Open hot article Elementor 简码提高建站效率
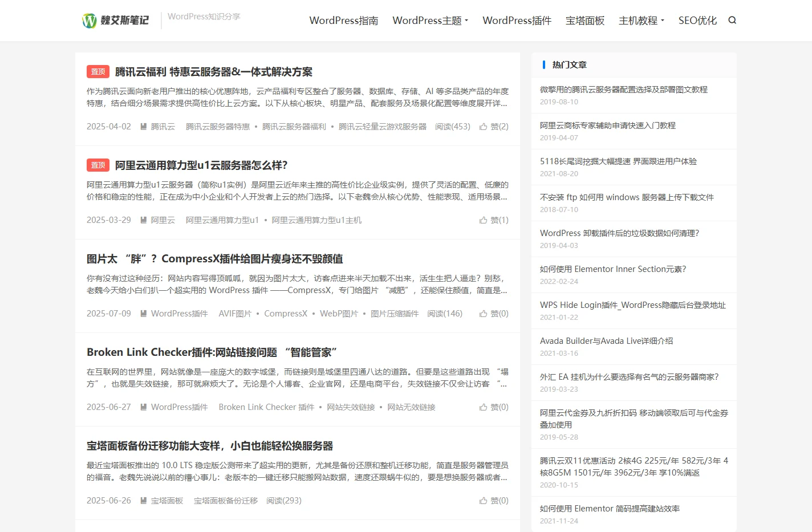Image resolution: width=812 pixels, height=532 pixels. pos(610,509)
